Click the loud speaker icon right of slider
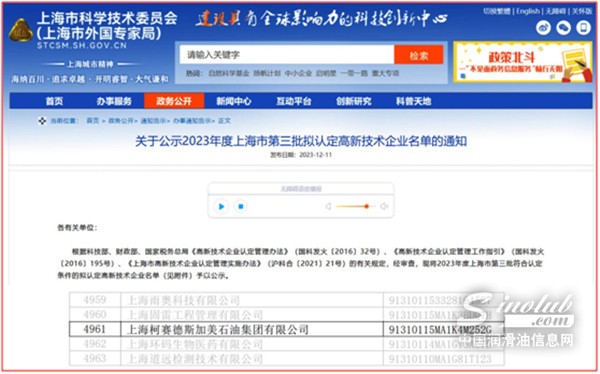 click(384, 207)
